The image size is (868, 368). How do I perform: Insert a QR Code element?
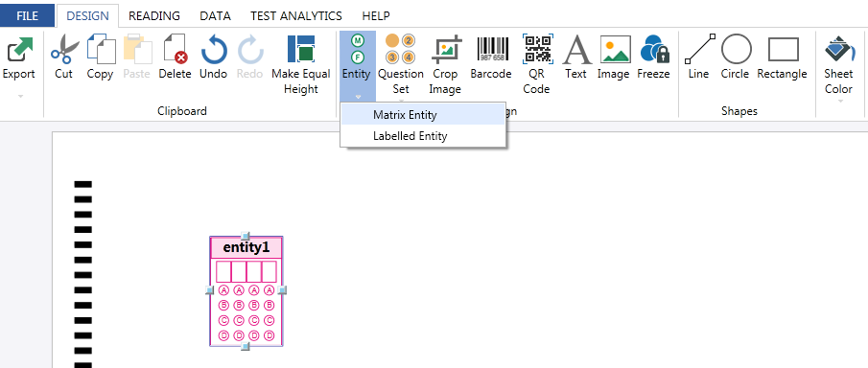tap(536, 64)
